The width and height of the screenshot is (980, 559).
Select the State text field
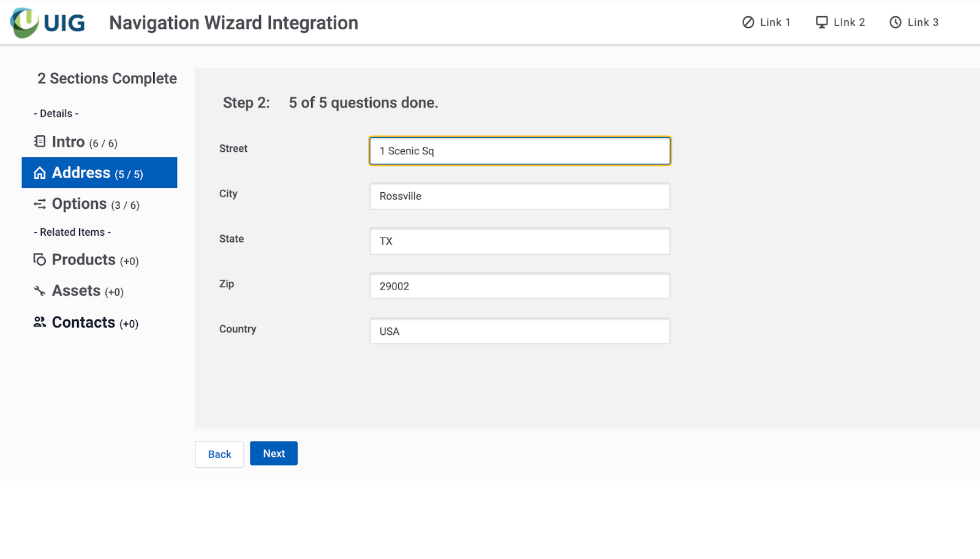coord(519,241)
